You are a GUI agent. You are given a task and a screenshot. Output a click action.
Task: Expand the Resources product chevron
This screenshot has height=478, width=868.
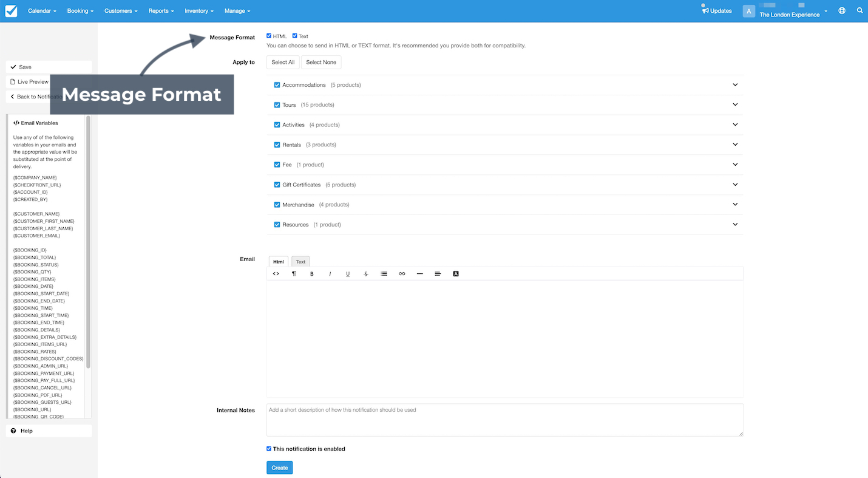(735, 224)
